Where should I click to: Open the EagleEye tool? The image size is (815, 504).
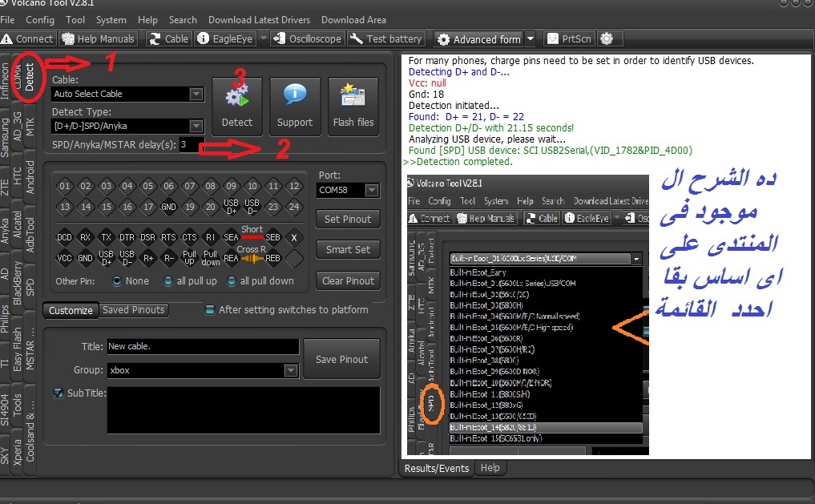pyautogui.click(x=225, y=39)
